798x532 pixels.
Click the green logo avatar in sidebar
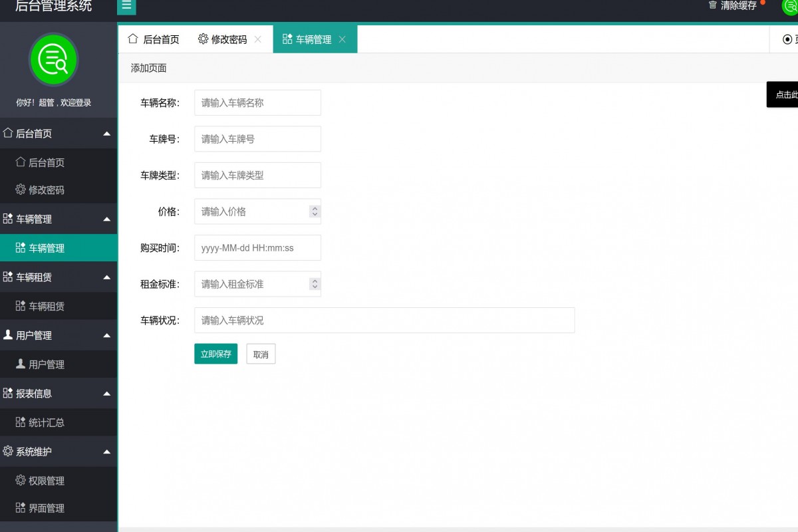pos(53,60)
